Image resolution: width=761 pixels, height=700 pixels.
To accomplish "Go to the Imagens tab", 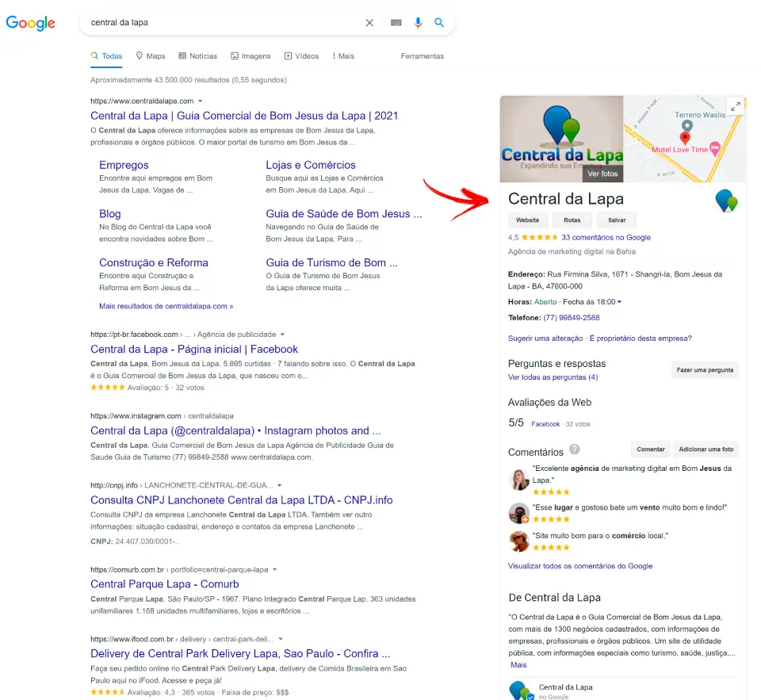I will click(250, 56).
